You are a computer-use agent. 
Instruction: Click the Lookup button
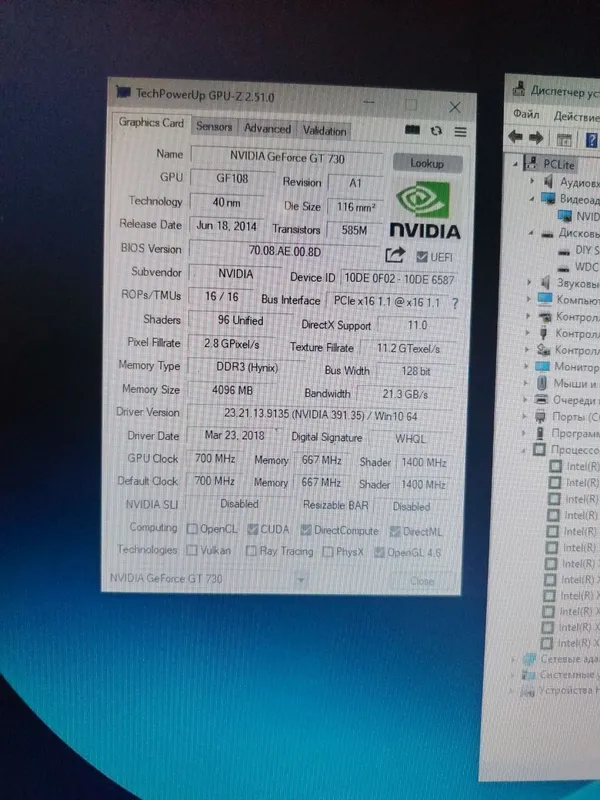pos(428,163)
